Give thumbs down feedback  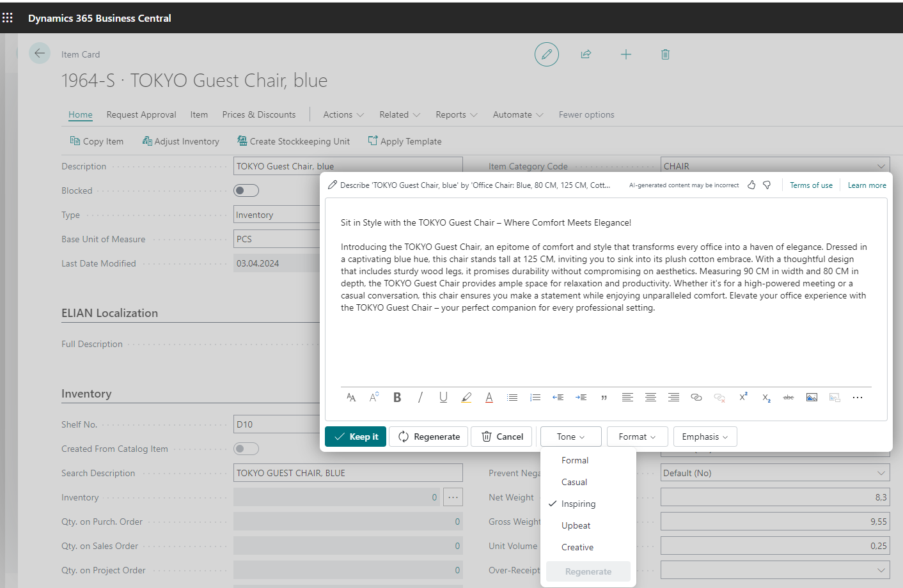(x=767, y=185)
